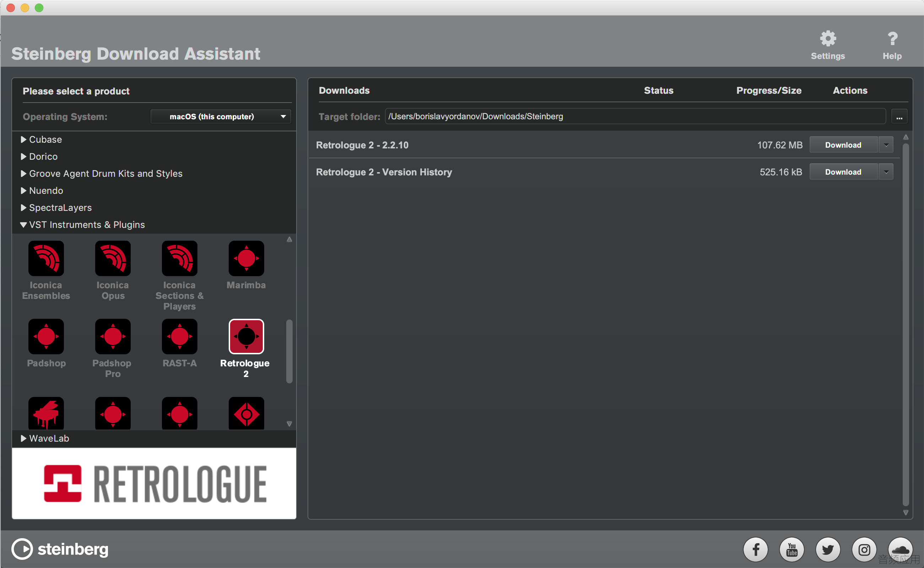The height and width of the screenshot is (568, 924).
Task: Open the Settings gear icon
Action: pos(828,39)
